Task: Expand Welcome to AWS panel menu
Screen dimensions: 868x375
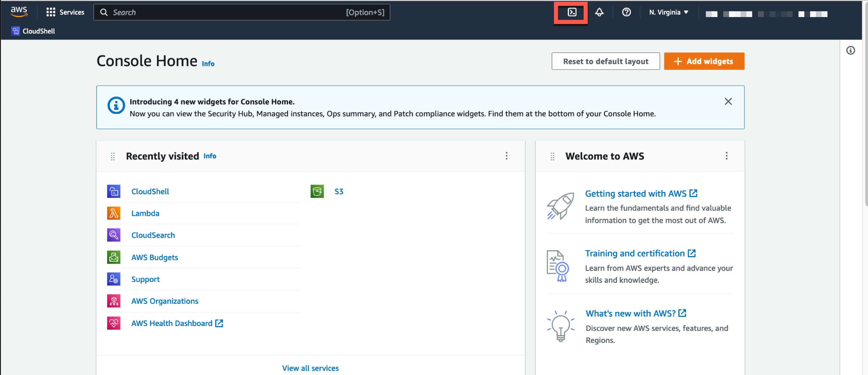Action: (726, 156)
